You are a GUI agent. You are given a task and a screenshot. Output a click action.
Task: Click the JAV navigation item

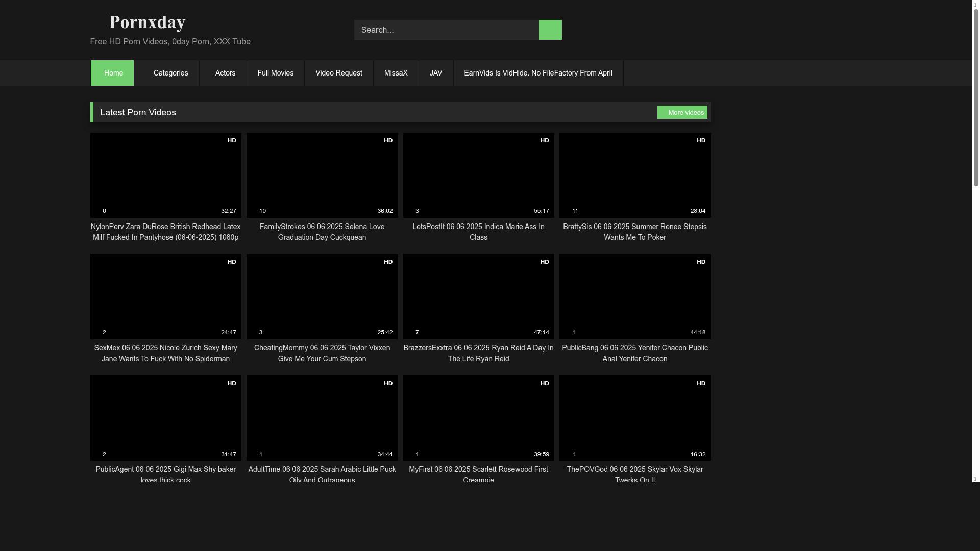coord(435,73)
